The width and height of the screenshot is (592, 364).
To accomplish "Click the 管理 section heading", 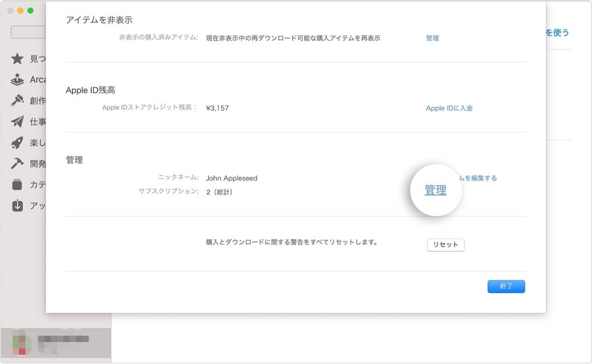I will point(74,160).
